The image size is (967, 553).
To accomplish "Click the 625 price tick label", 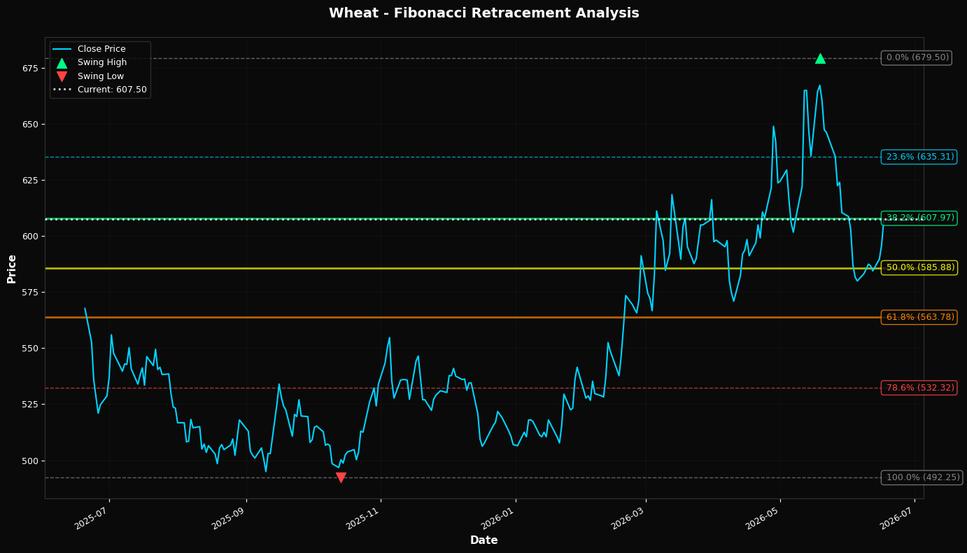I will pos(30,181).
